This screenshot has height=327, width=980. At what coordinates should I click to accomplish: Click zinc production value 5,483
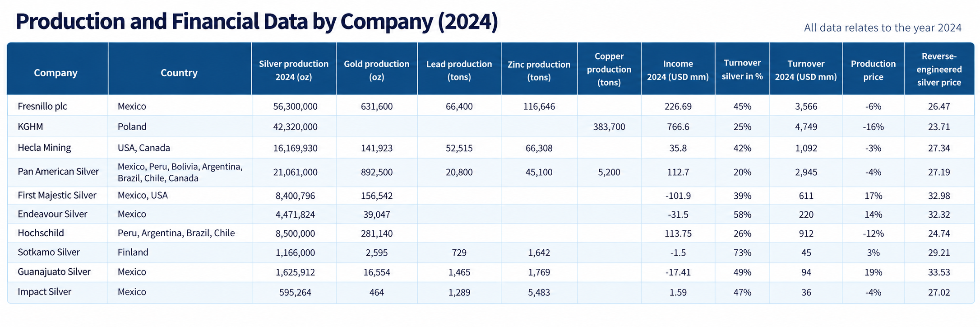[x=539, y=292]
